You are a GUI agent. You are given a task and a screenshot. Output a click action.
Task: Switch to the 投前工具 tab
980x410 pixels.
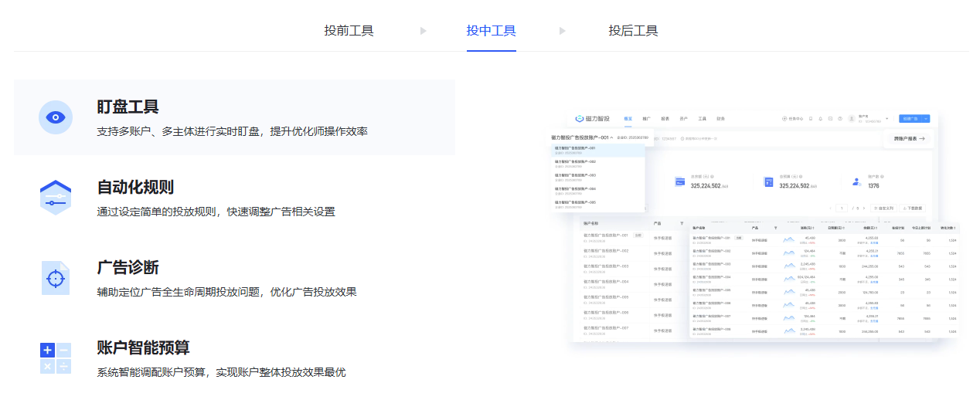point(349,31)
